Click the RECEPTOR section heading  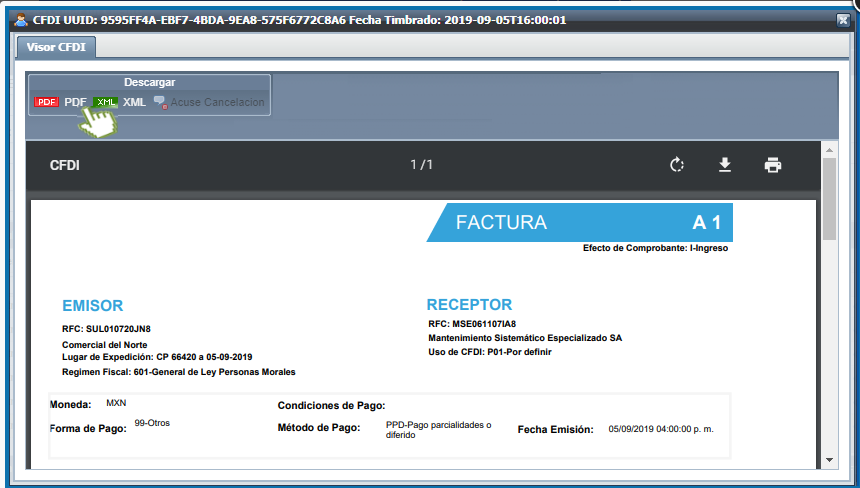469,305
